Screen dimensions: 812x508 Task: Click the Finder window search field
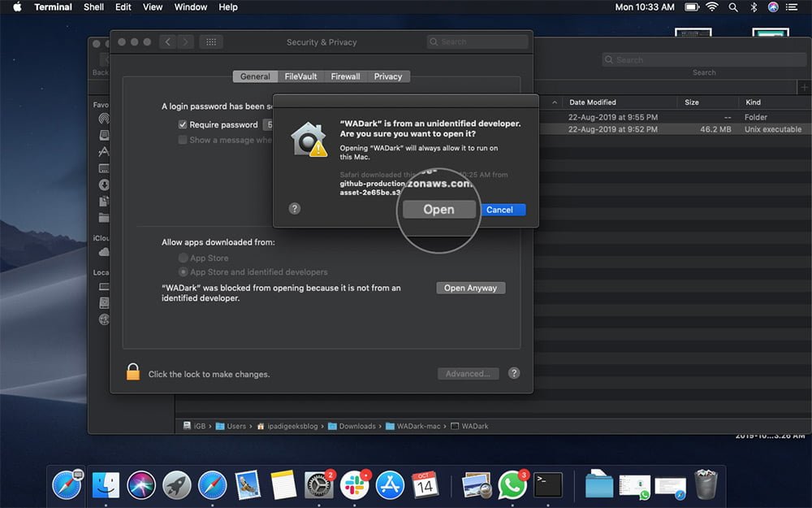coord(704,59)
